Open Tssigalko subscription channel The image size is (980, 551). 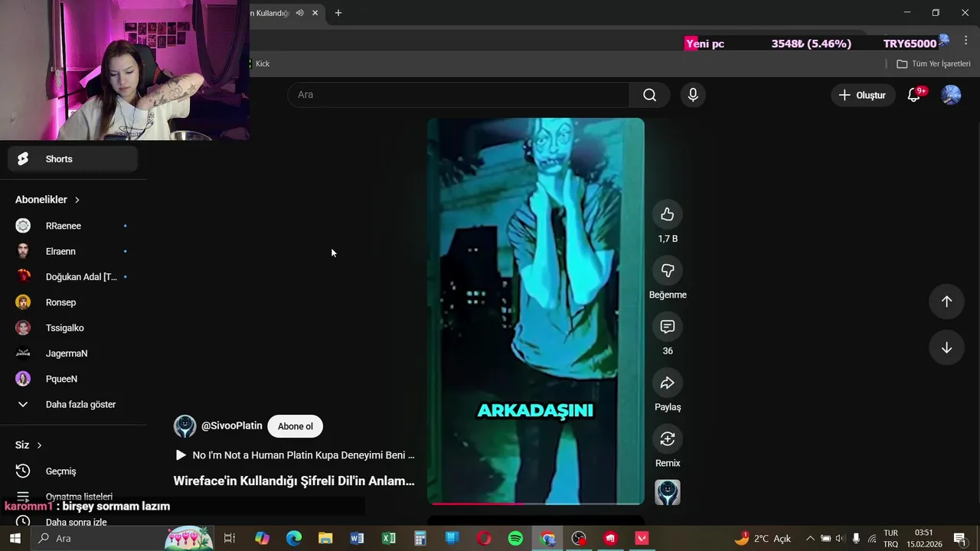[73, 328]
